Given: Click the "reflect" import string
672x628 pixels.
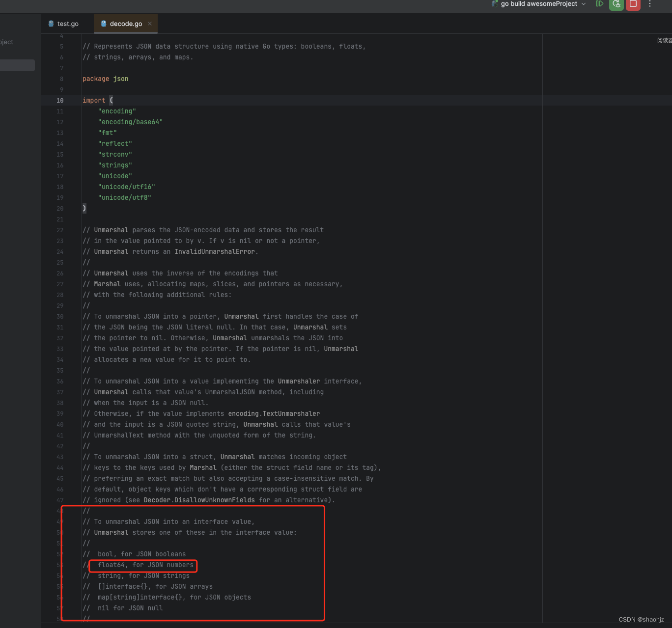Looking at the screenshot, I should 115,143.
